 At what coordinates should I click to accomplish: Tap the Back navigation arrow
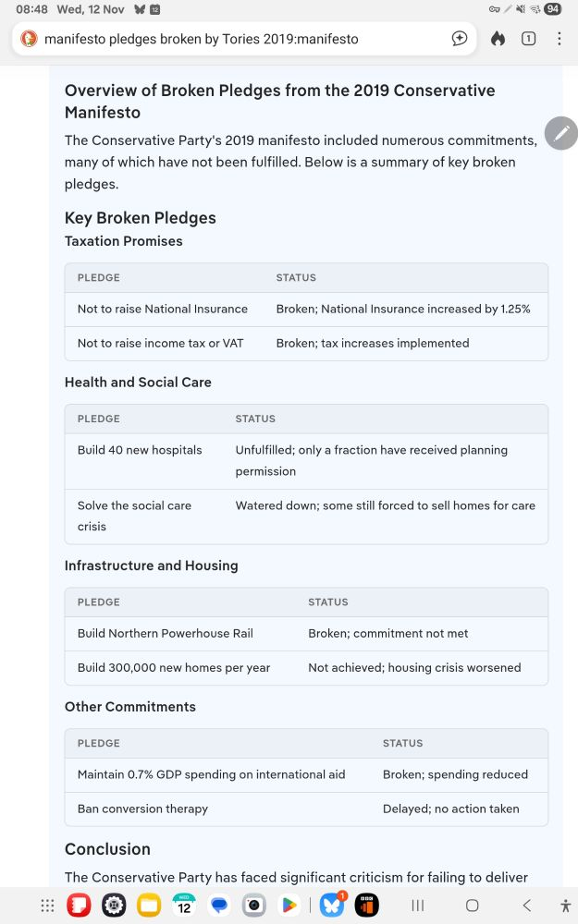527,906
